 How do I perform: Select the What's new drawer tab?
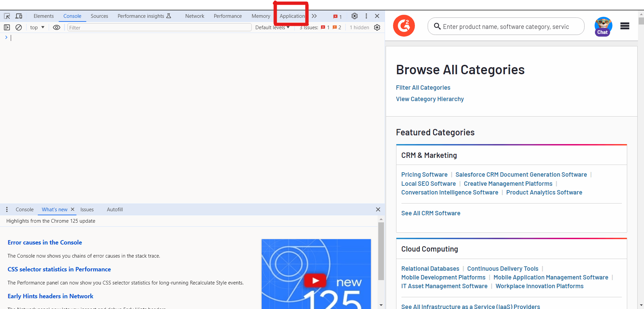54,210
